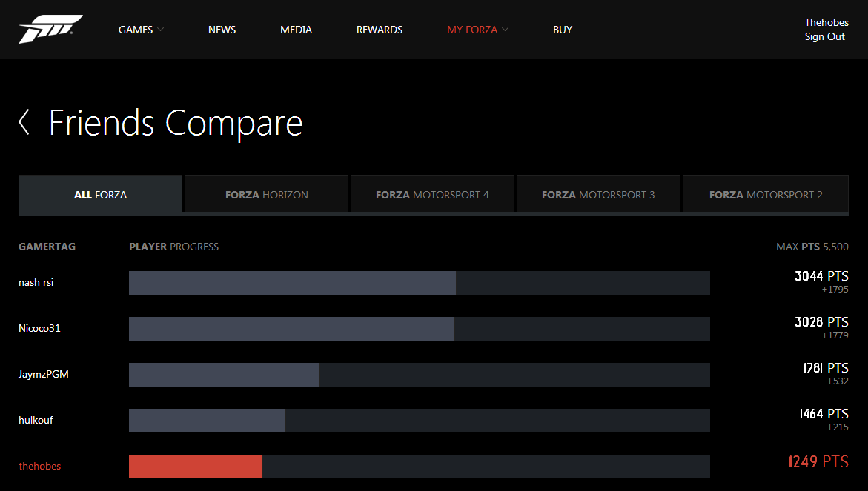Click the Thehobes profile link
This screenshot has height=491, width=868.
click(826, 22)
